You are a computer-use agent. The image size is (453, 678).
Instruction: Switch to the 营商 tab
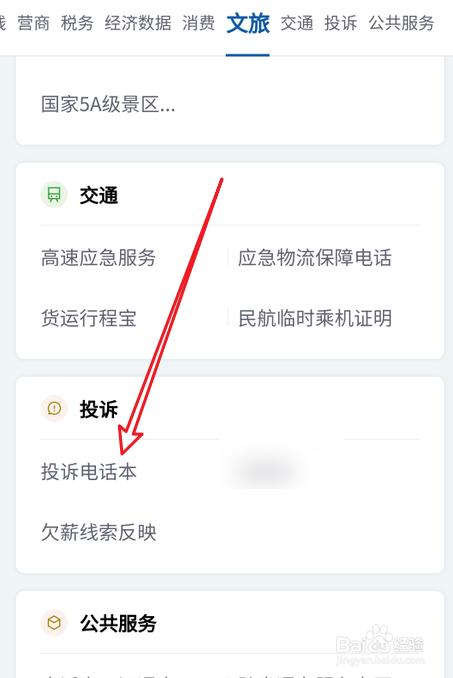[x=33, y=23]
